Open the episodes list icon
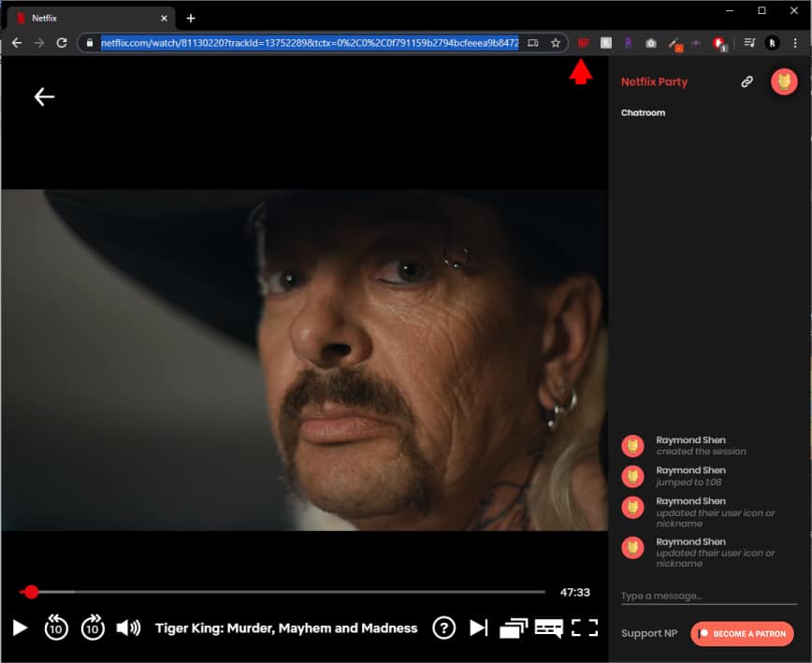Screen dimensions: 812x663 [515, 628]
